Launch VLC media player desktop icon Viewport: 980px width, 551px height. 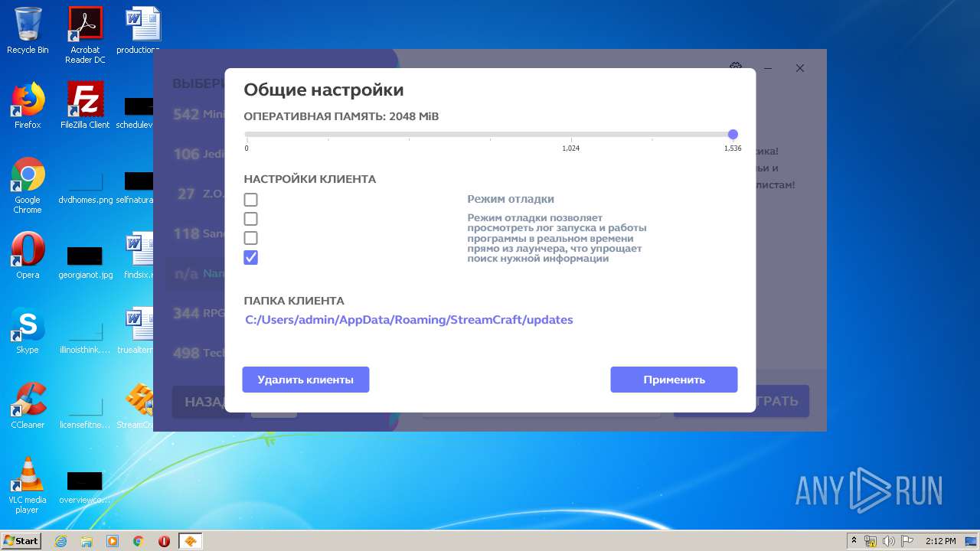click(x=28, y=485)
